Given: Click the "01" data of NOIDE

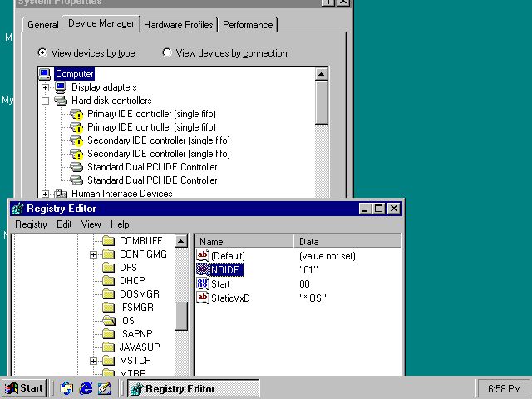Looking at the screenshot, I should [x=308, y=270].
